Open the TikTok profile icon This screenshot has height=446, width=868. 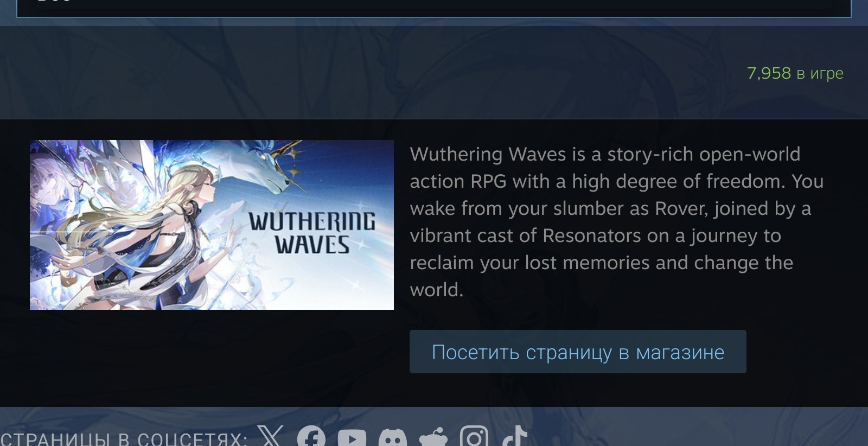click(514, 436)
